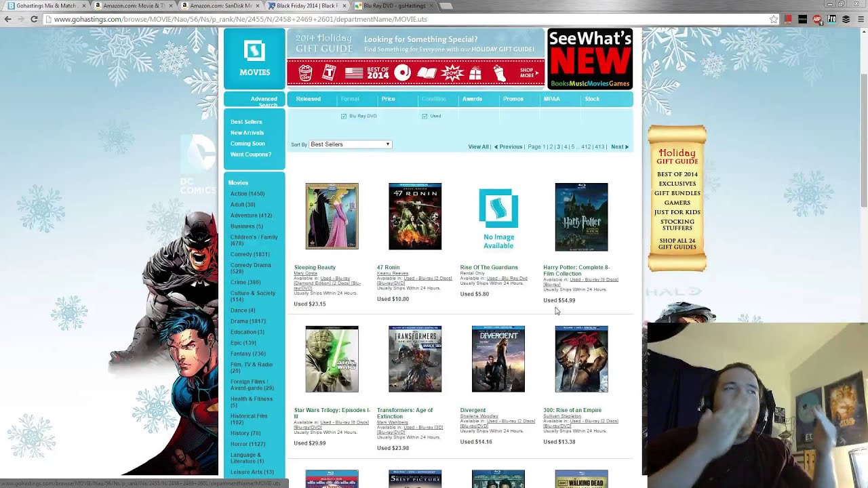Switch to the Gohastings Mix & Match tab

(x=45, y=5)
